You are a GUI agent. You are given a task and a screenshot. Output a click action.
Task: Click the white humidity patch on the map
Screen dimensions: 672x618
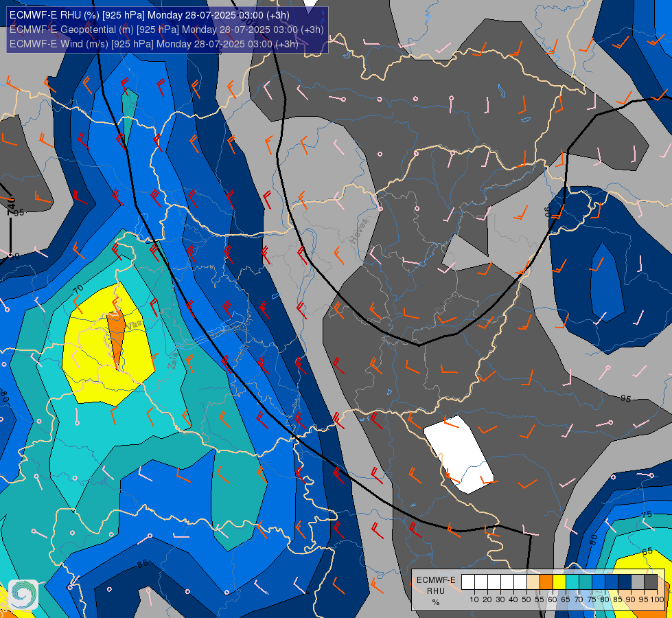459,454
